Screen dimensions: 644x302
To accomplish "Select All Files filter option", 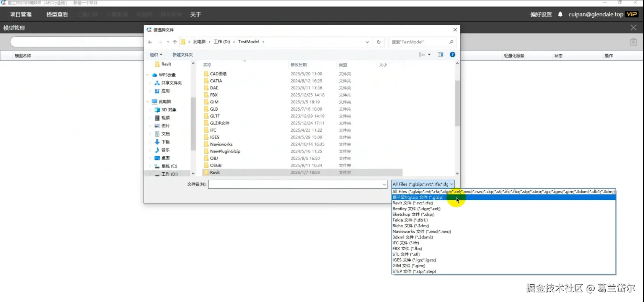I will tap(504, 191).
